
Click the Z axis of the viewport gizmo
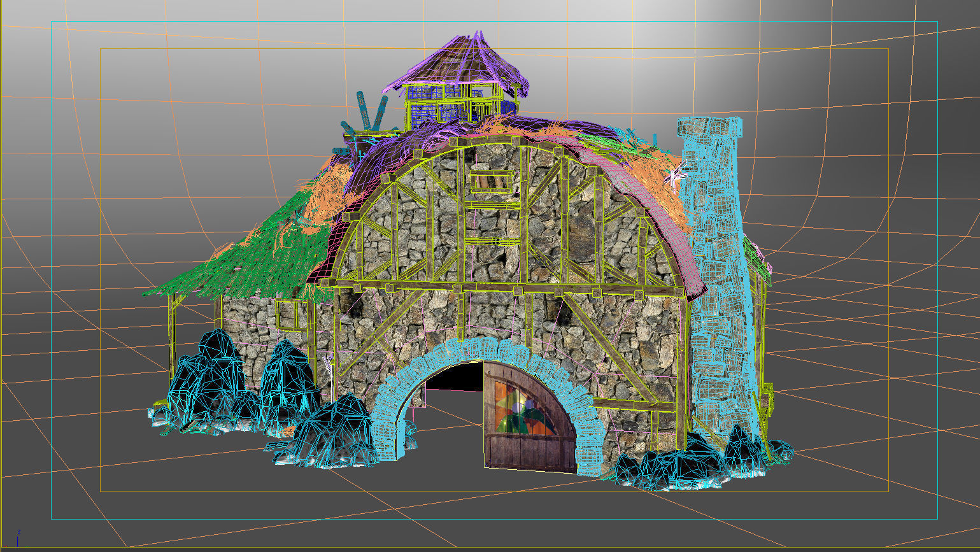[x=18, y=538]
